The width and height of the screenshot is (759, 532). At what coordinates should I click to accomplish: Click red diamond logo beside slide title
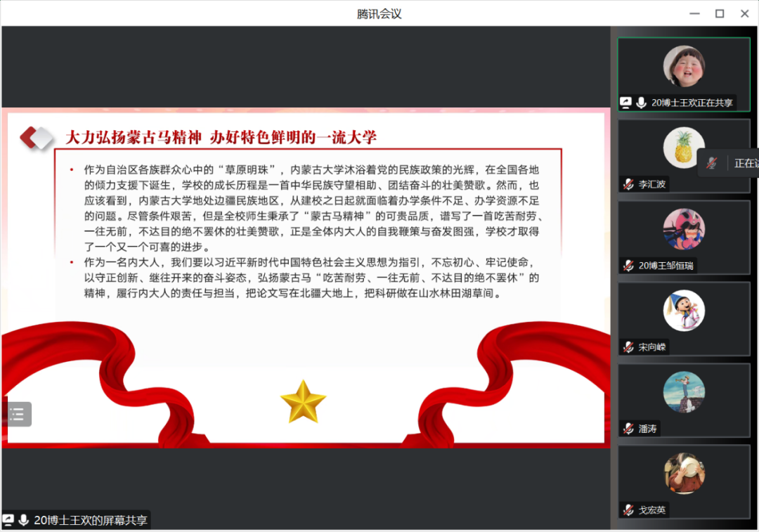click(37, 138)
